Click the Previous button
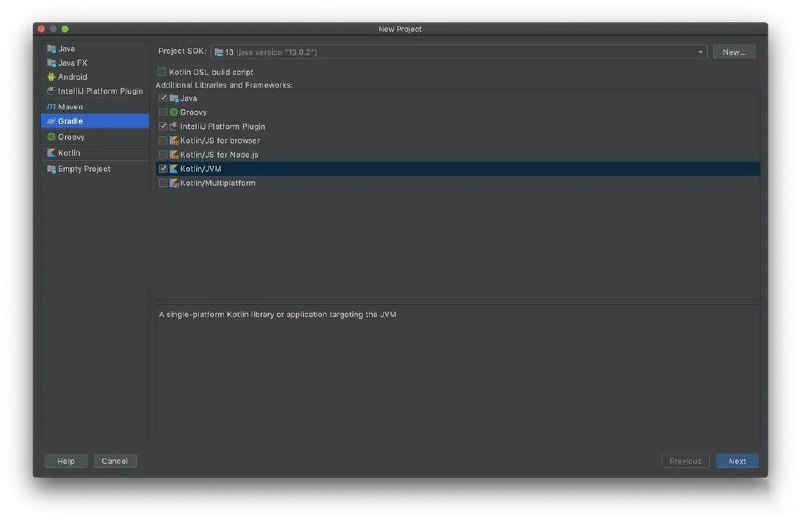This screenshot has width=800, height=521. coord(685,461)
